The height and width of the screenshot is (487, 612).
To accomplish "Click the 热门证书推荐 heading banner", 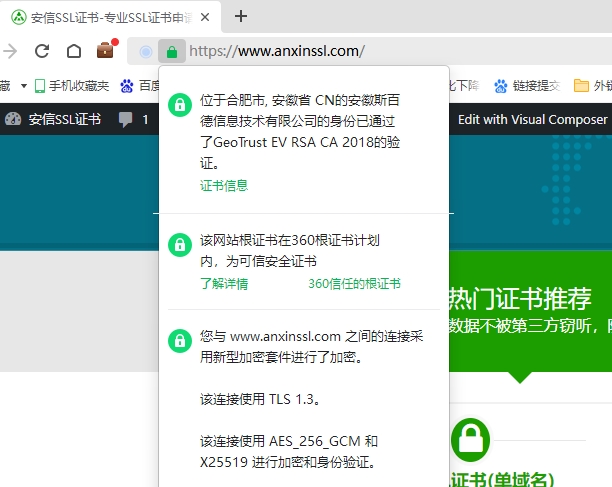I will point(520,298).
